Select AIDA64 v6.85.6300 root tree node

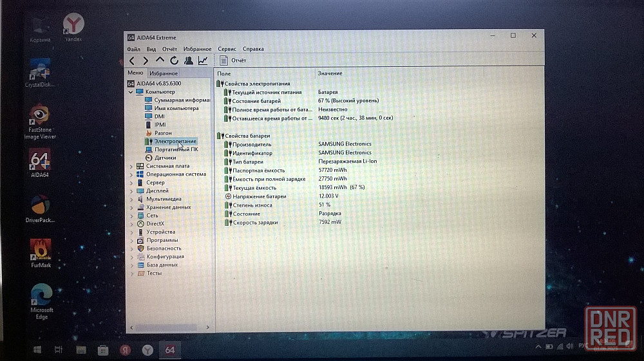point(155,83)
